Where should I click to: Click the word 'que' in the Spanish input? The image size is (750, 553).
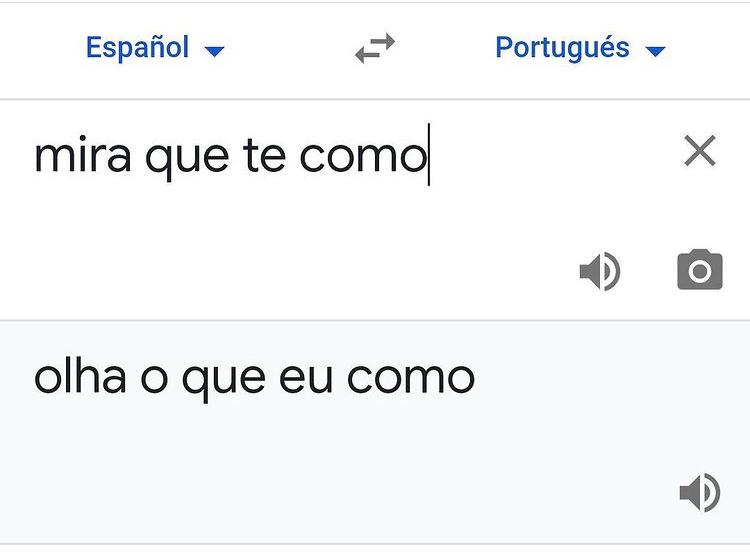187,158
